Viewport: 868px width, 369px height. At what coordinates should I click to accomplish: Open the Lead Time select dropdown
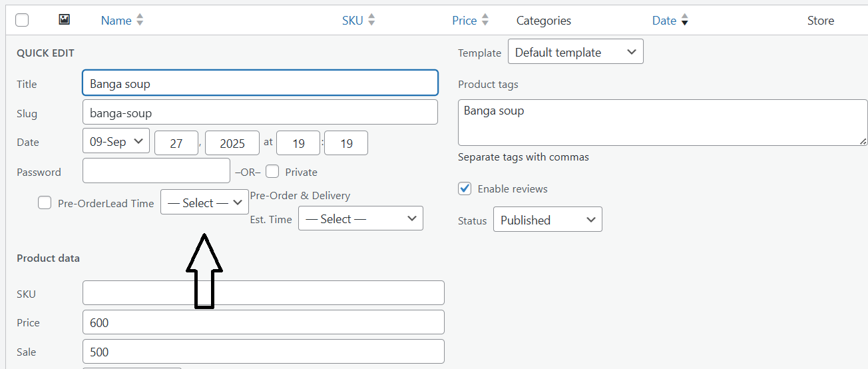click(x=204, y=202)
